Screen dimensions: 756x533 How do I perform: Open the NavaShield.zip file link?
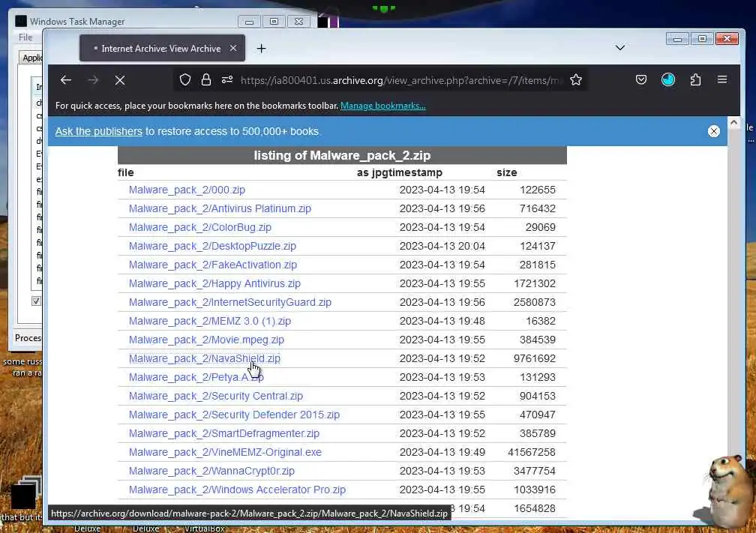pos(205,359)
